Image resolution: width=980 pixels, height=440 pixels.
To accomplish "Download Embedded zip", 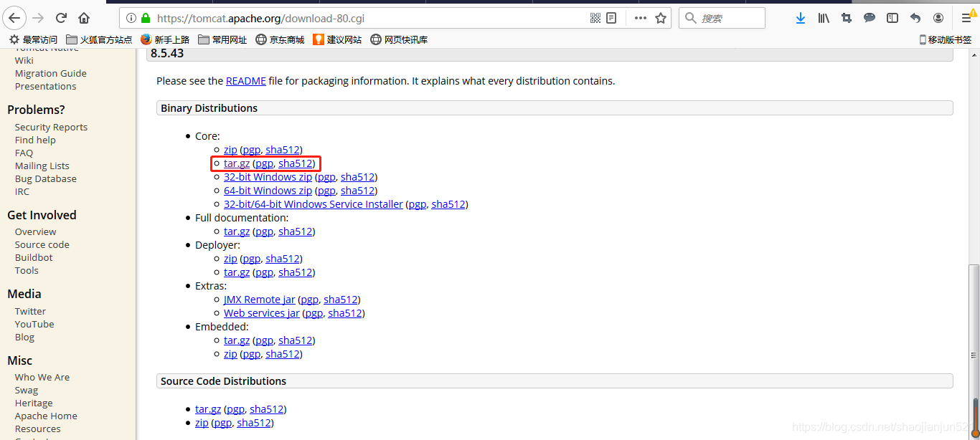I will (x=230, y=354).
